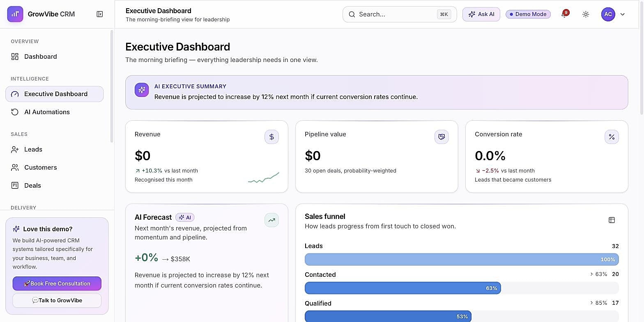Click the AI Executive Summary sparkle icon
This screenshot has width=644, height=322.
tap(142, 90)
